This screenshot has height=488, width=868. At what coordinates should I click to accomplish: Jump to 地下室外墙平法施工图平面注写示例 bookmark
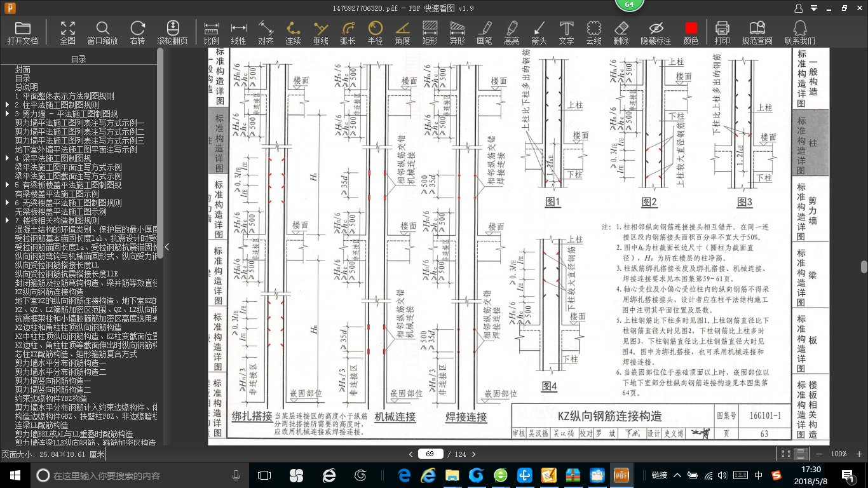pos(76,149)
